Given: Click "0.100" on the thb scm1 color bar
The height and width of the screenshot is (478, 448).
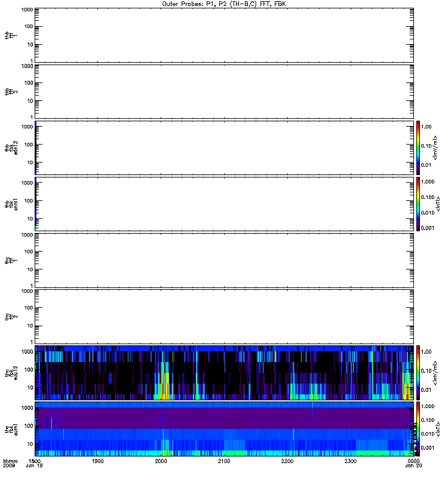Looking at the screenshot, I should coord(428,197).
